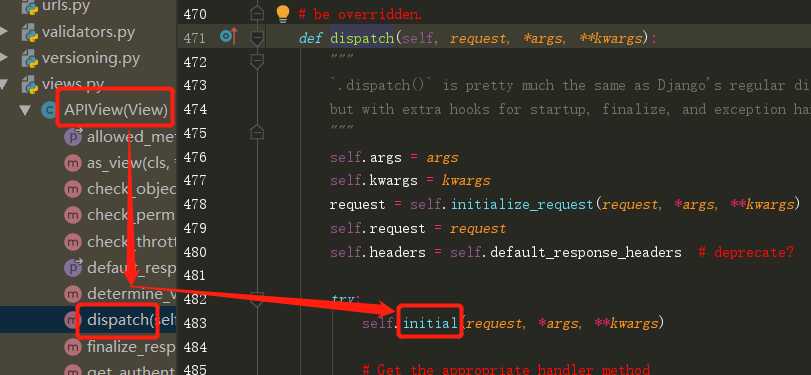Screen dimensions: 811x375
Task: Click the dispatch function name on line 471
Action: [362, 38]
